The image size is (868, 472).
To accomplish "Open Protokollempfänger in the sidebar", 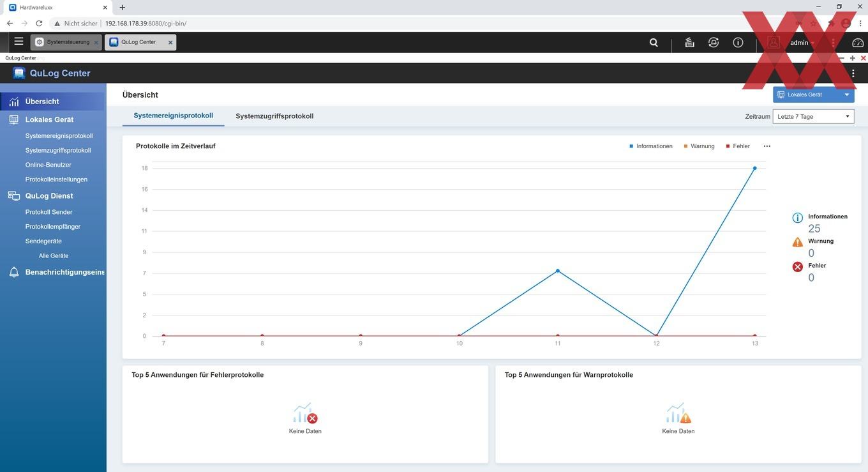I will coord(53,227).
